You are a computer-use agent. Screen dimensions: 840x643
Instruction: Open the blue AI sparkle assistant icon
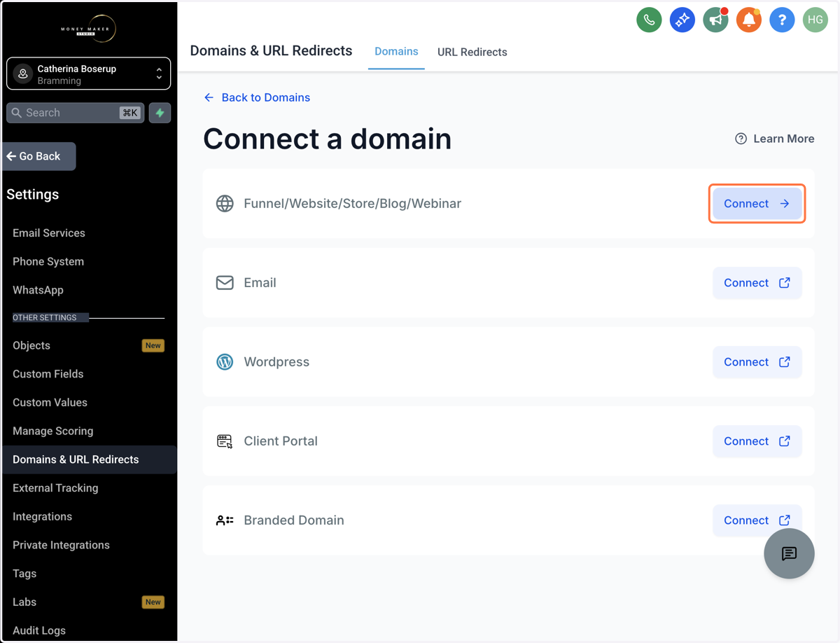(x=682, y=20)
